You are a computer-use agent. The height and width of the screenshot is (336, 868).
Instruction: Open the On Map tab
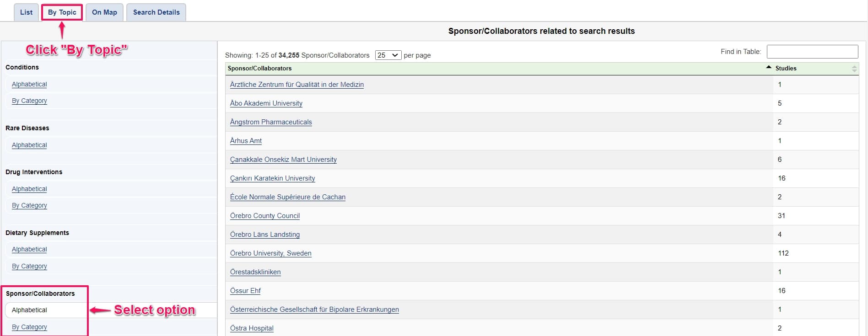coord(104,12)
